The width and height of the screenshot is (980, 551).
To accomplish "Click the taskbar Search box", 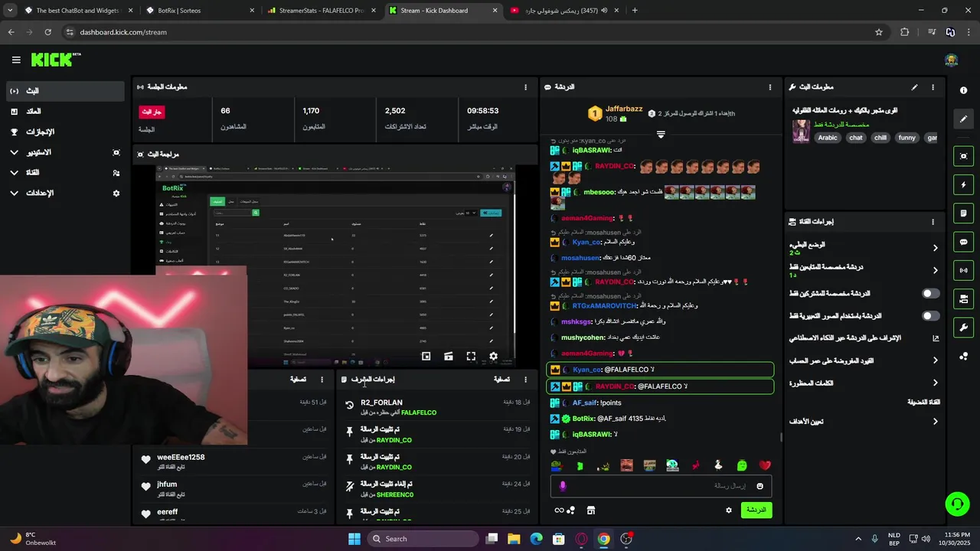I will click(422, 539).
